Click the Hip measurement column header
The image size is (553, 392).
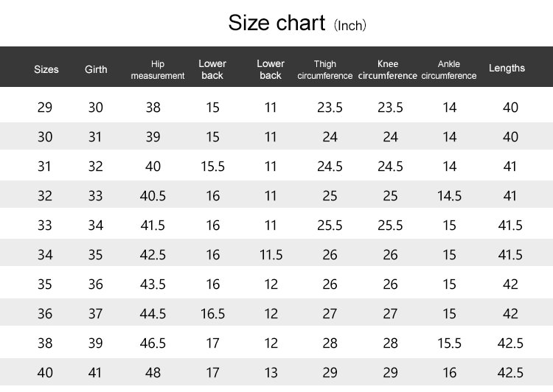coord(157,70)
